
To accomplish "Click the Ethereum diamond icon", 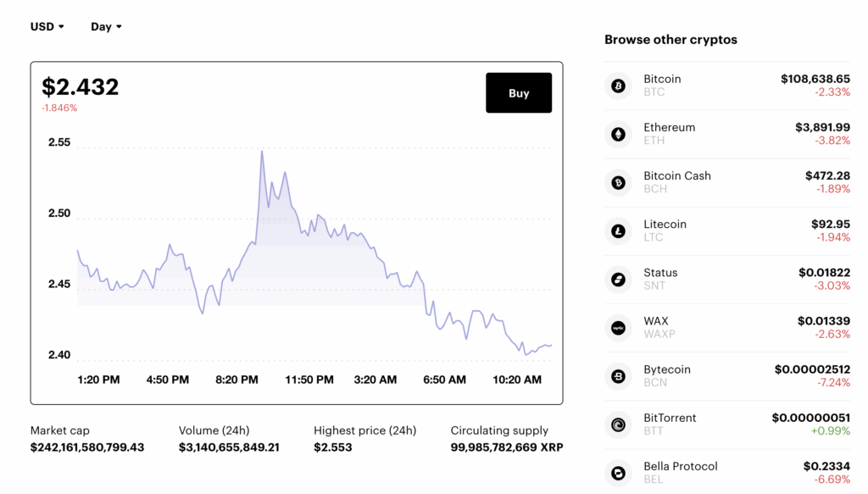I will (617, 133).
